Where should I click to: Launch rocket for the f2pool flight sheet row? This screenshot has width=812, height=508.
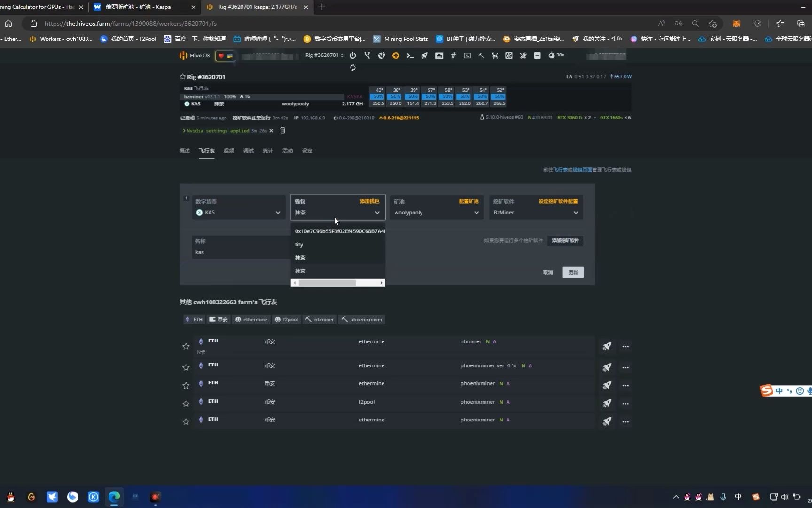(607, 404)
